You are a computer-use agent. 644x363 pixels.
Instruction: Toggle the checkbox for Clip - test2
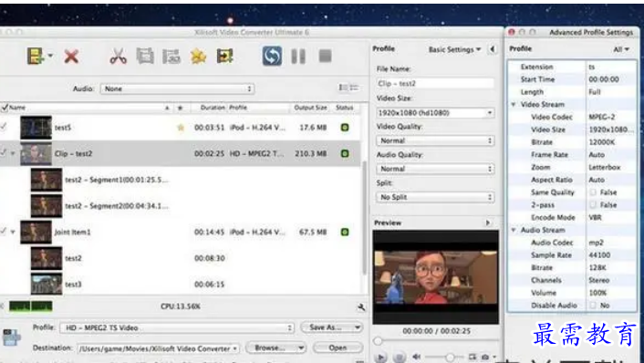click(4, 152)
